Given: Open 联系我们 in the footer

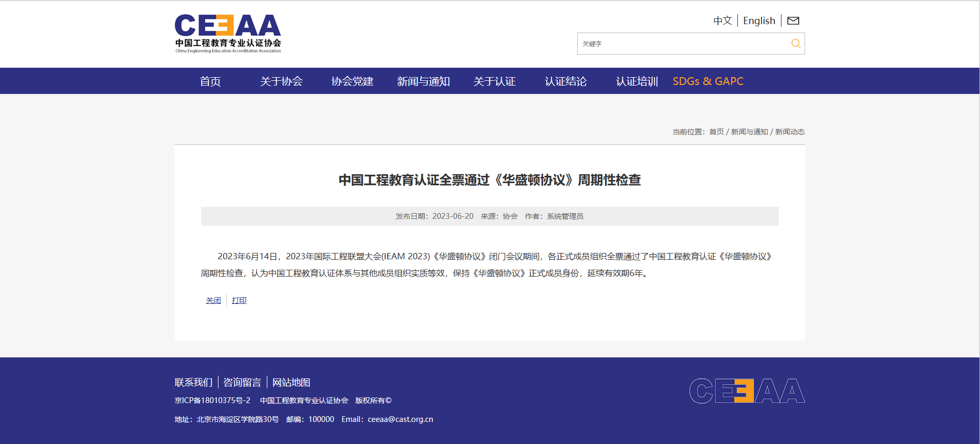Looking at the screenshot, I should pyautogui.click(x=193, y=383).
